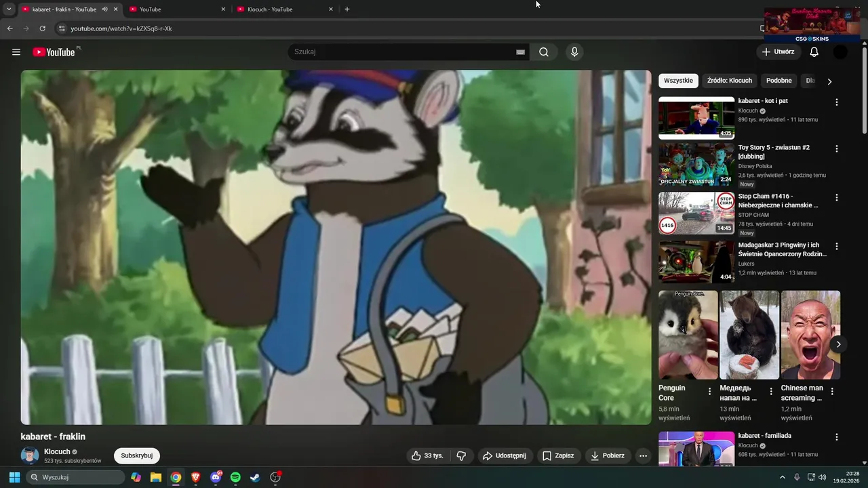The image size is (868, 488).
Task: Open Spotify from the taskbar
Action: point(235,477)
